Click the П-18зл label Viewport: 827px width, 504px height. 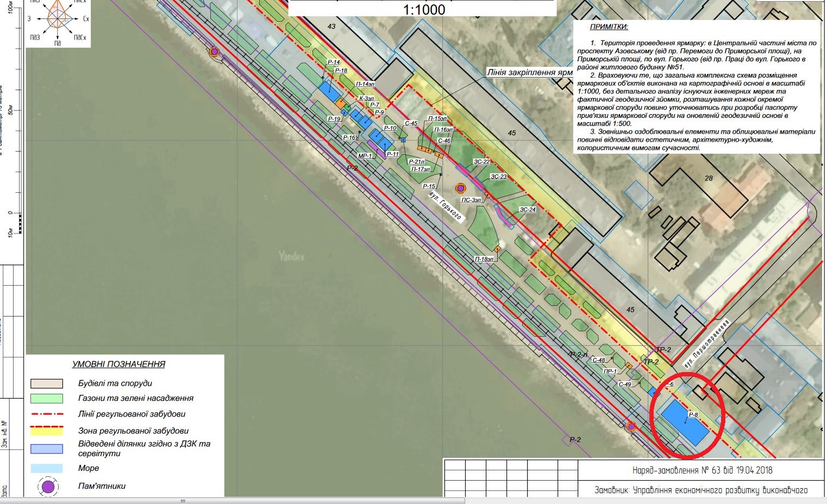coord(484,259)
